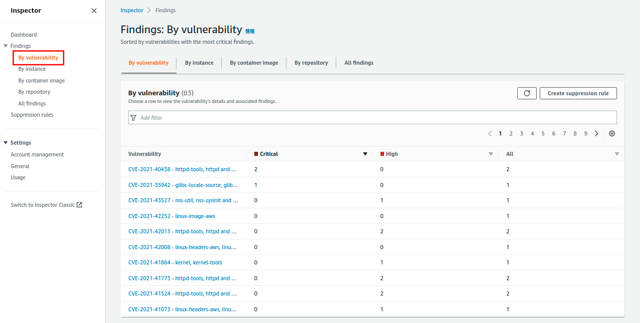The height and width of the screenshot is (323, 644).
Task: Switch to the By instance tab
Action: click(x=199, y=63)
